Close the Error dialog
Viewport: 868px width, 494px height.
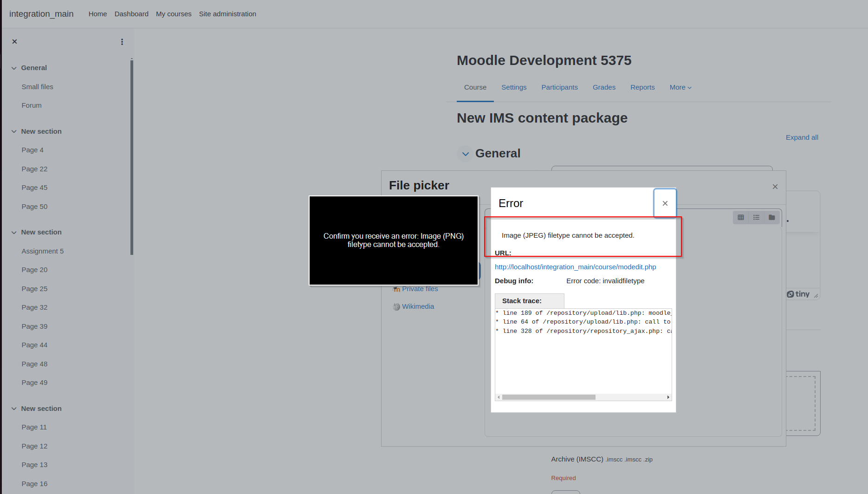[x=665, y=203]
